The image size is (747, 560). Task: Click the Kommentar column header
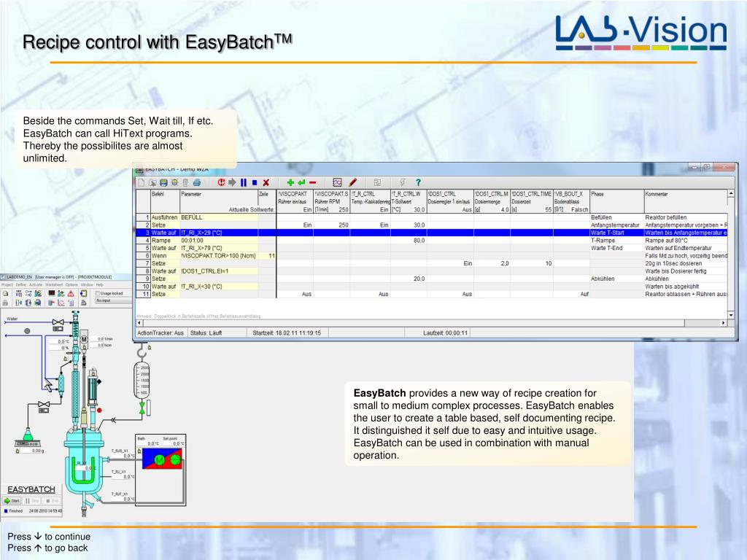686,201
